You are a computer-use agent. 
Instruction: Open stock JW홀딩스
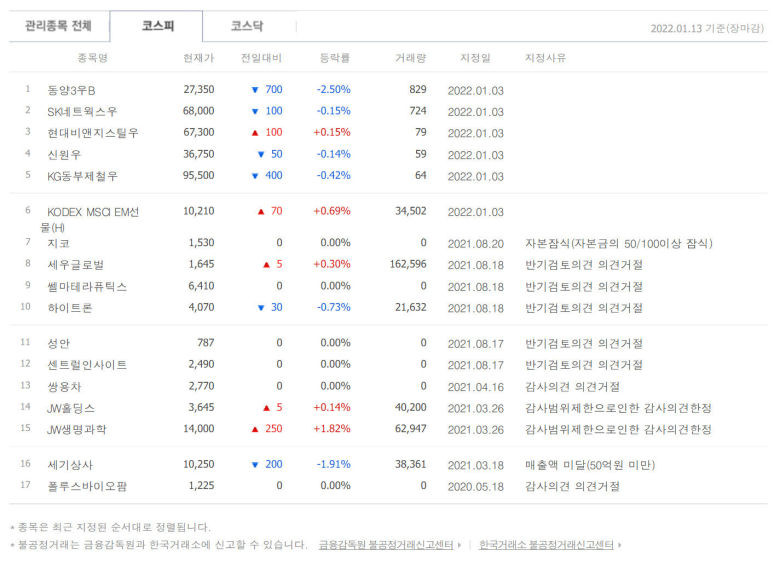(x=71, y=408)
